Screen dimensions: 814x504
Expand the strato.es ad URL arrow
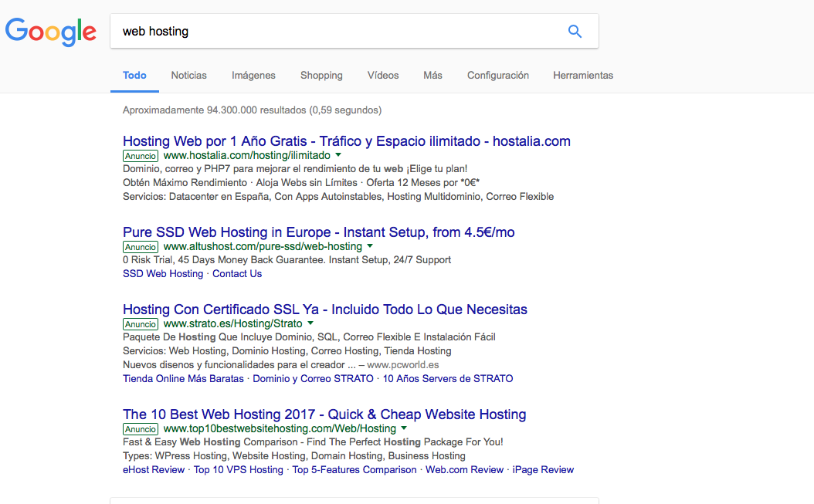pos(310,323)
